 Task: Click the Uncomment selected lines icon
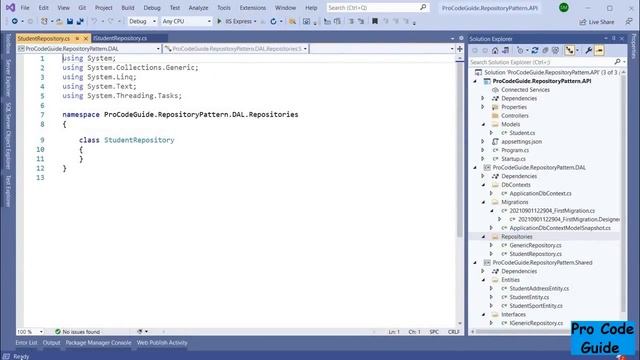[x=361, y=21]
